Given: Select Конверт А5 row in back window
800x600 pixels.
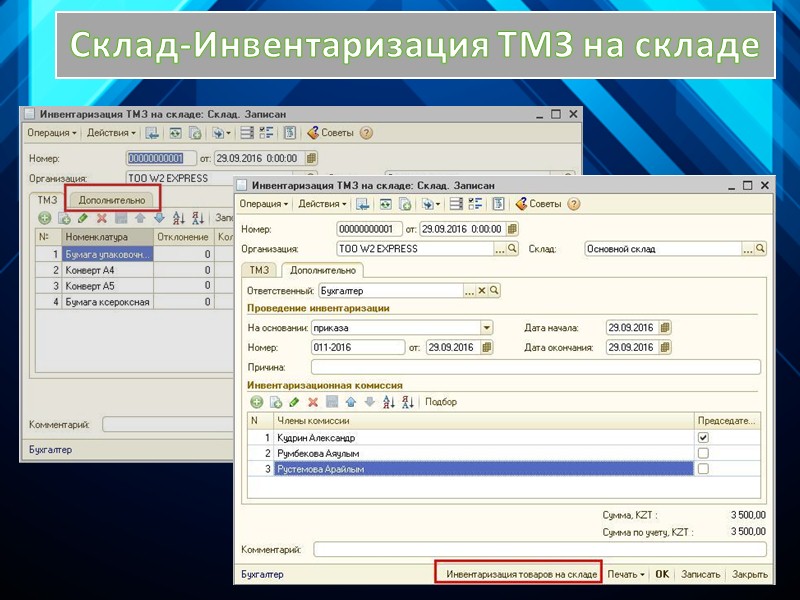Looking at the screenshot, I should point(135,286).
